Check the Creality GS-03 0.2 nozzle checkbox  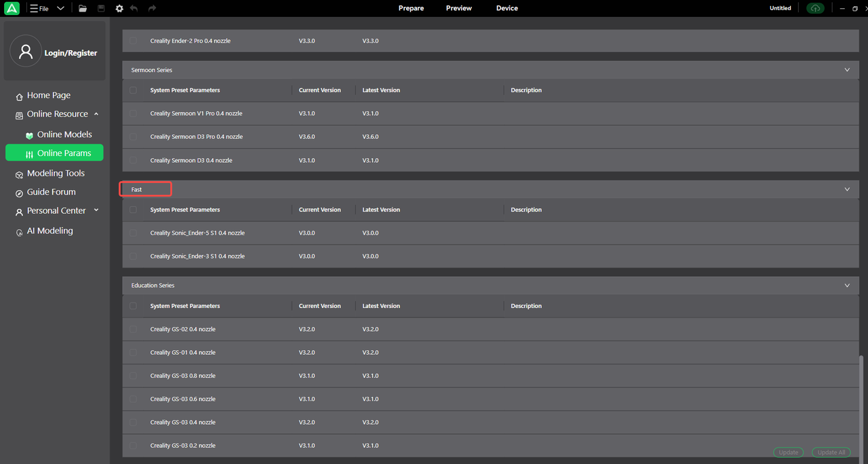(x=133, y=445)
